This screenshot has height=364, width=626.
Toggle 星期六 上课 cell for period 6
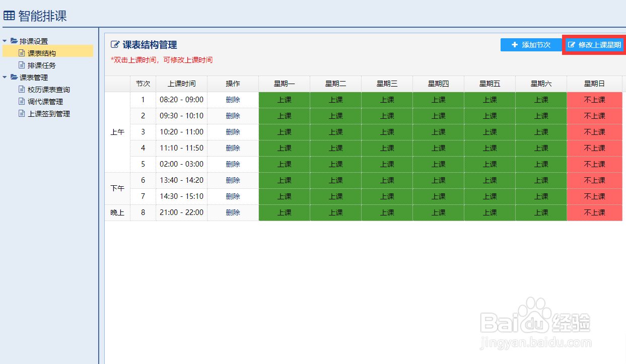pos(541,180)
